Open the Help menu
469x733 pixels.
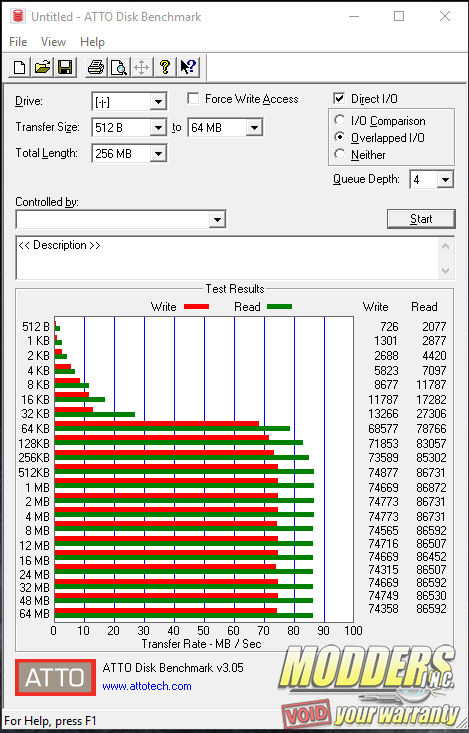(x=92, y=42)
